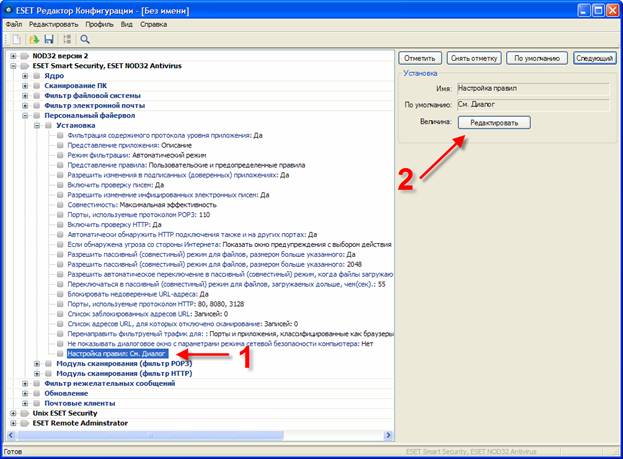
Task: Collapse the Установка tree node
Action: [37, 126]
